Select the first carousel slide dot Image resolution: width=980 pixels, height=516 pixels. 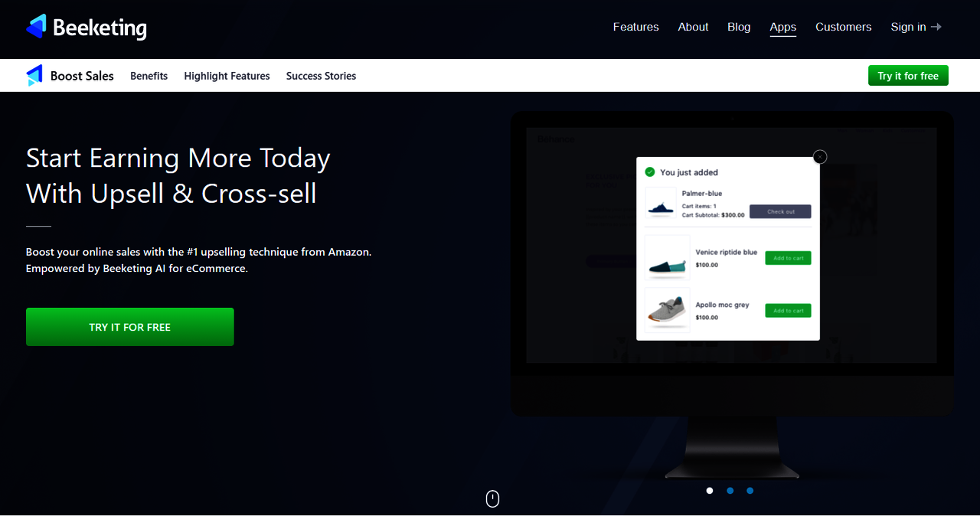710,491
